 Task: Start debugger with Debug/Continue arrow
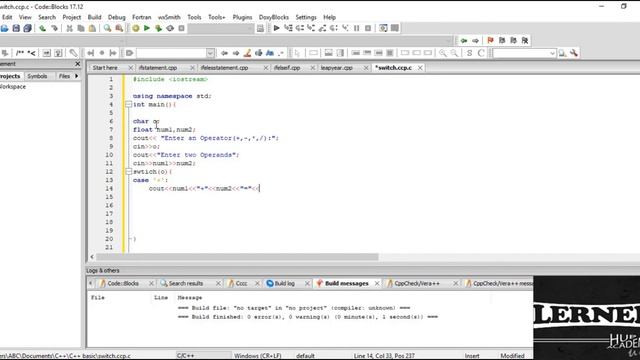276,28
